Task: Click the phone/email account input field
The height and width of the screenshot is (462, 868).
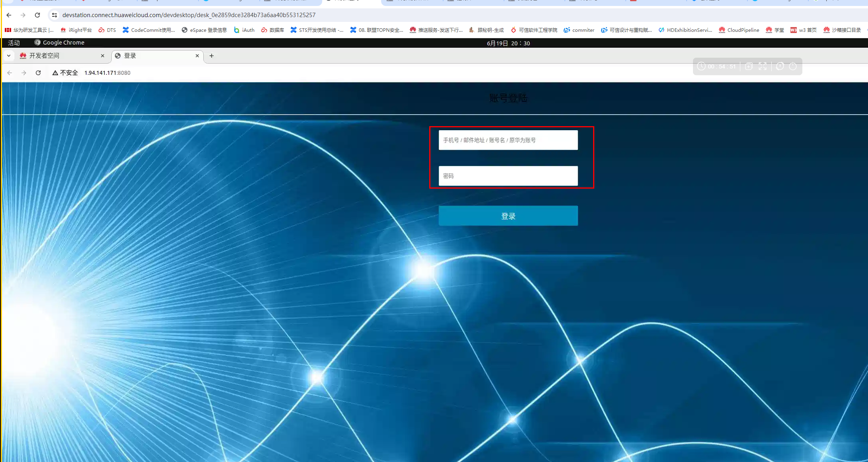Action: 508,140
